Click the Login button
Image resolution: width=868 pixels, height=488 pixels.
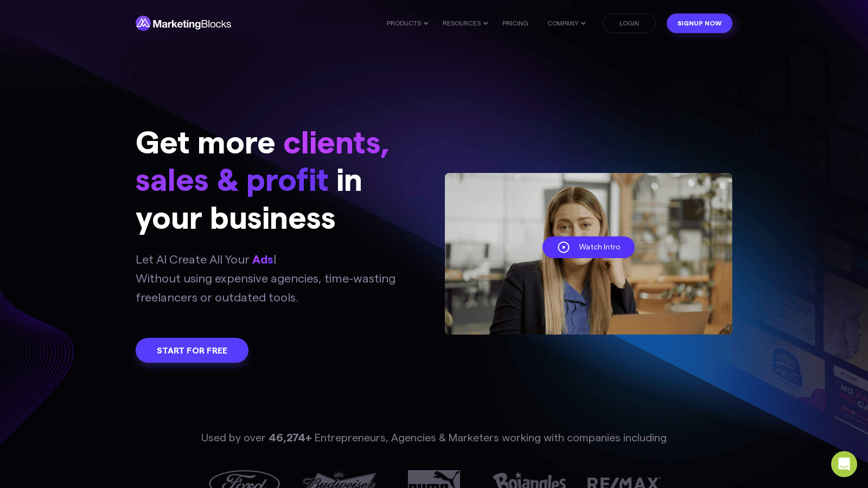pyautogui.click(x=629, y=23)
